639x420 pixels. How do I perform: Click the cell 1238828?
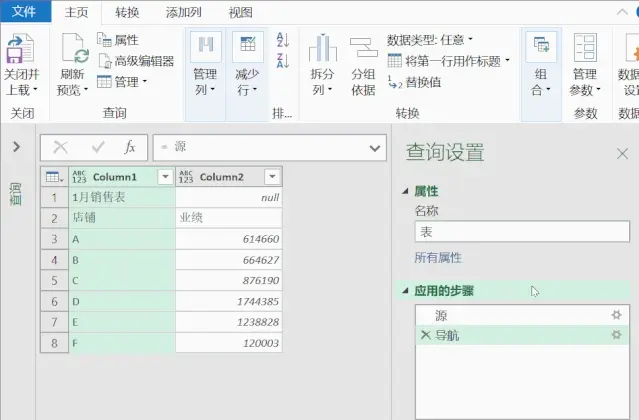(x=229, y=322)
